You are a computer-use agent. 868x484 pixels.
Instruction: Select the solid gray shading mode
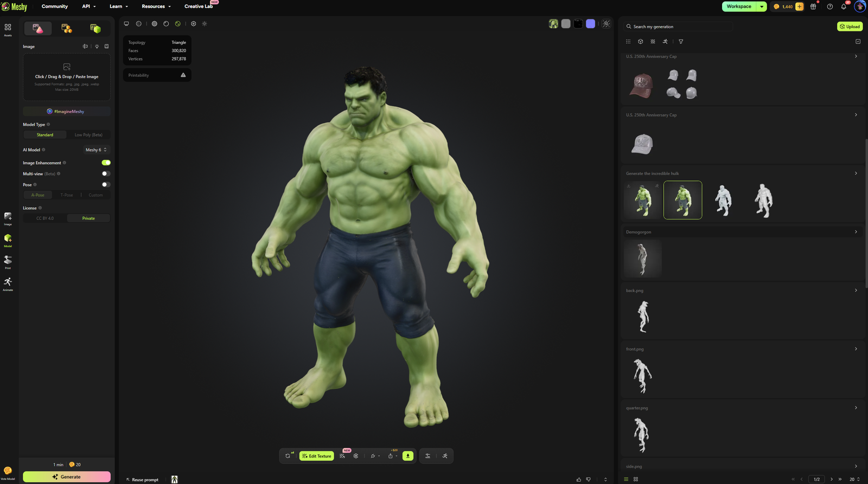coord(155,24)
